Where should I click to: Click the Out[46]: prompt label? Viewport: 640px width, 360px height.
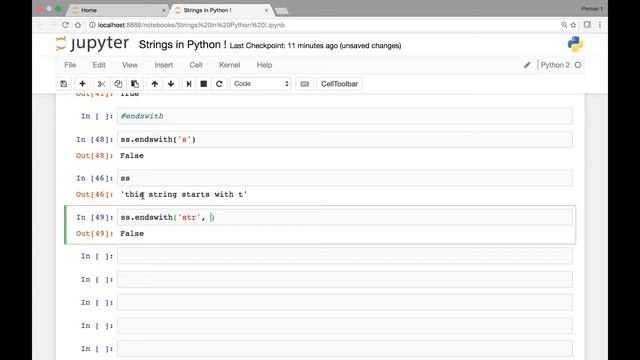click(94, 194)
